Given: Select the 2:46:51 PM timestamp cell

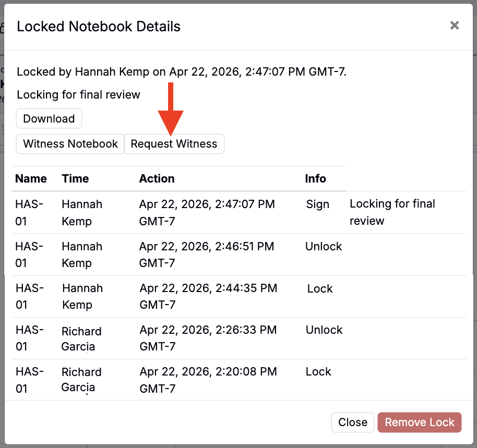Looking at the screenshot, I should 206,255.
